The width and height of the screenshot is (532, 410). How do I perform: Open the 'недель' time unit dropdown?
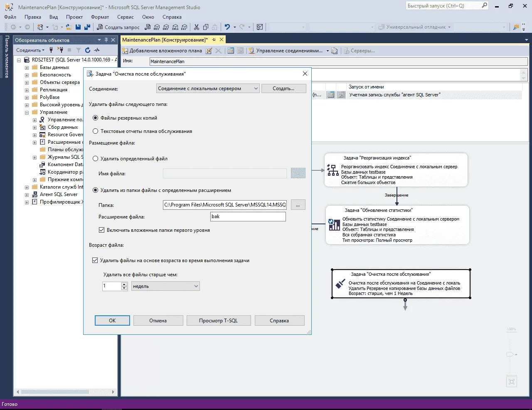pyautogui.click(x=196, y=286)
